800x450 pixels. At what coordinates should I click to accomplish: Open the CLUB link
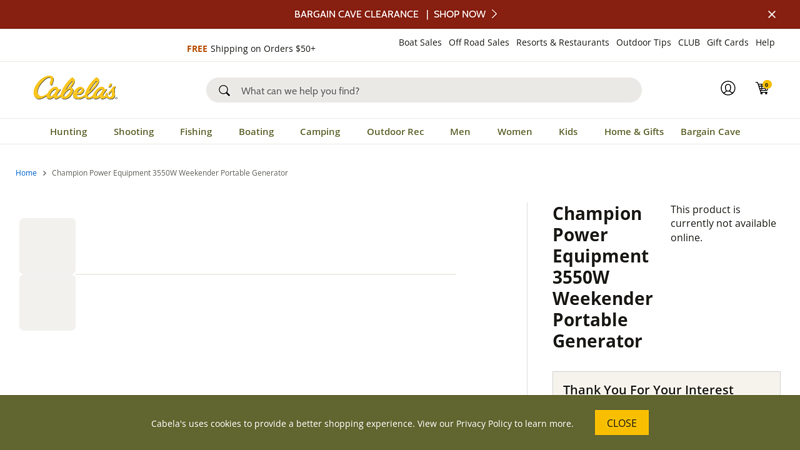[689, 42]
